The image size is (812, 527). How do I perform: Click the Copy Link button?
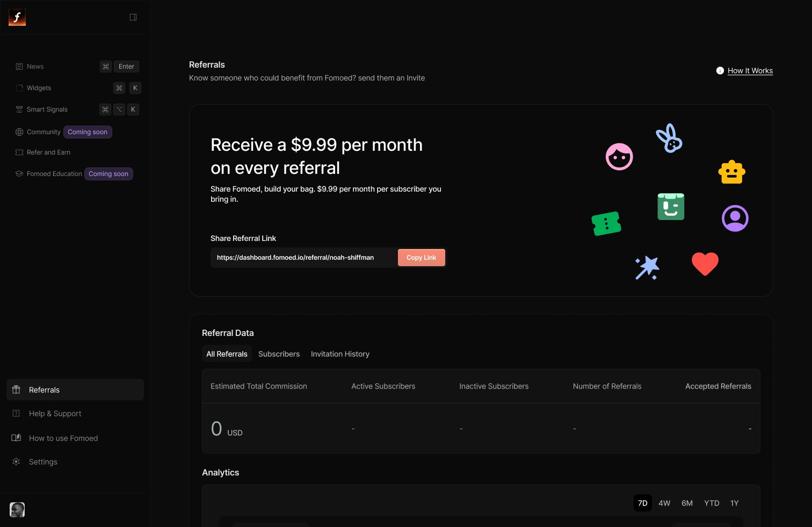coord(422,258)
